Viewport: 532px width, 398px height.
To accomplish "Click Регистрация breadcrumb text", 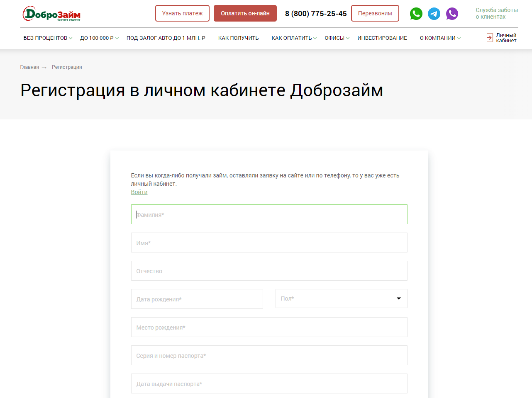I will (x=67, y=67).
